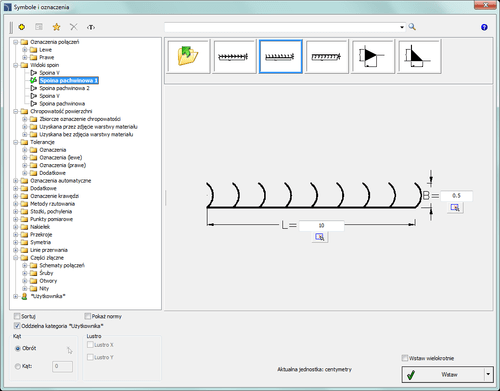Select Stożki, pochylenia folder

pos(51,211)
